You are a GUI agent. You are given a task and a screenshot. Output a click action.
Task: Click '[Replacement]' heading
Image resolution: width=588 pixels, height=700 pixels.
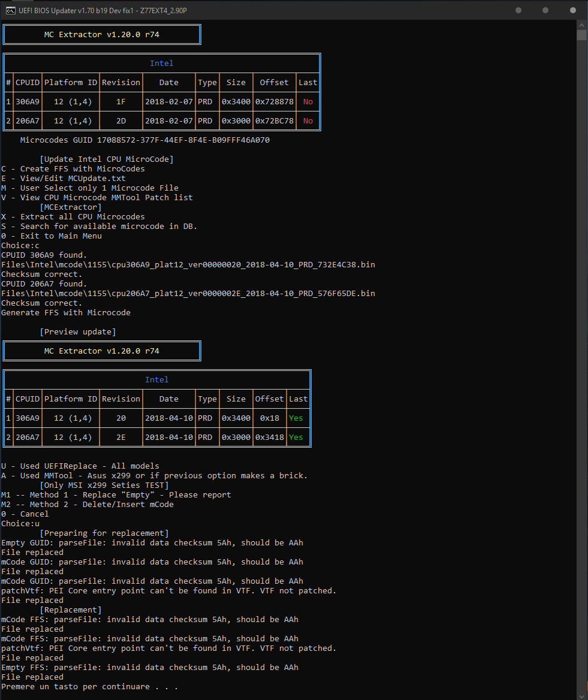coord(71,610)
